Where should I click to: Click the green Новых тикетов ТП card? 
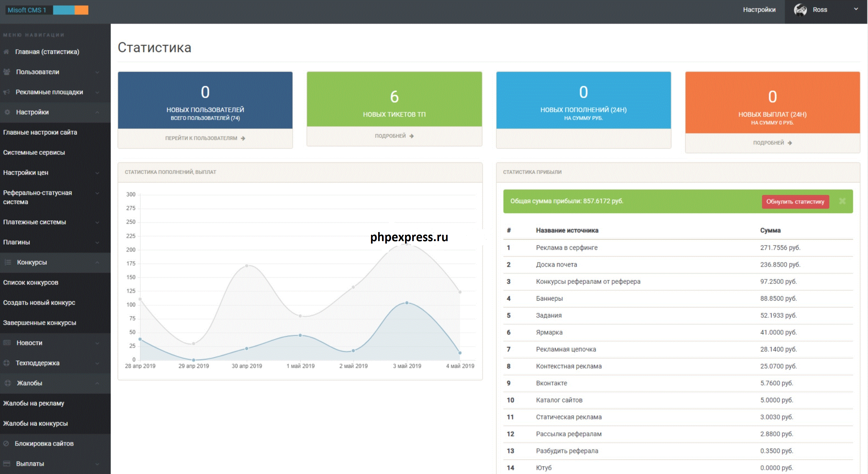(394, 99)
